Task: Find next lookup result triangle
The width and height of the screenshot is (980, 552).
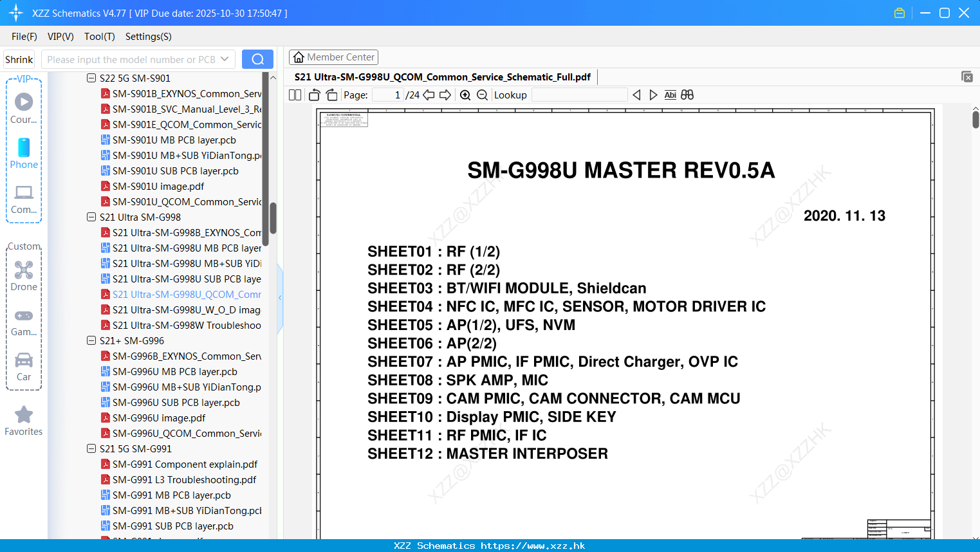Action: pyautogui.click(x=653, y=95)
